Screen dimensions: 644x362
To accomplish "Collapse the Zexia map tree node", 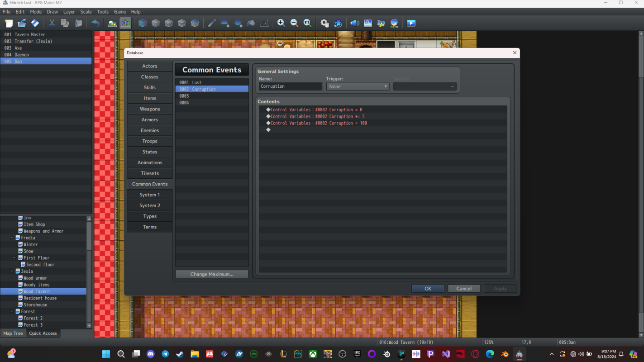I will 12,271.
